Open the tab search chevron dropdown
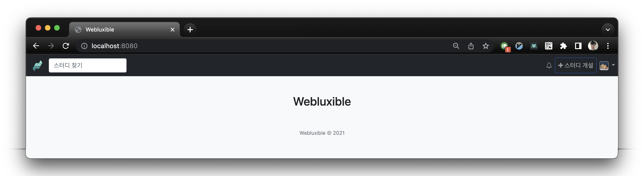 pos(608,30)
